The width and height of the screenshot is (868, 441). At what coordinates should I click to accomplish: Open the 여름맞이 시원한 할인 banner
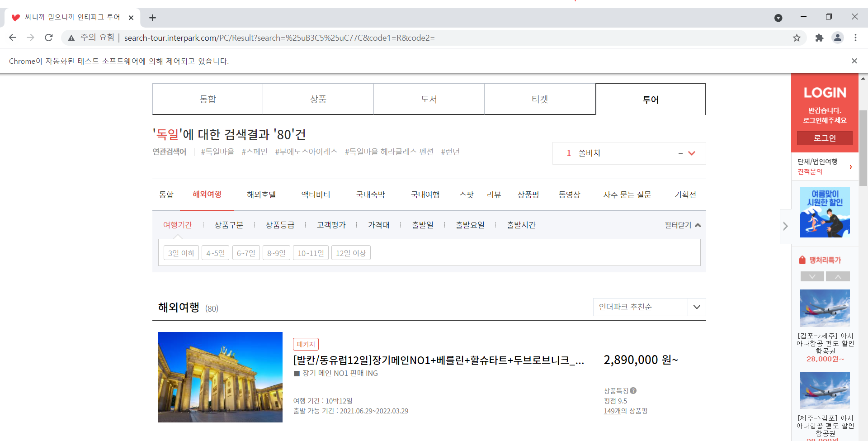(x=825, y=212)
